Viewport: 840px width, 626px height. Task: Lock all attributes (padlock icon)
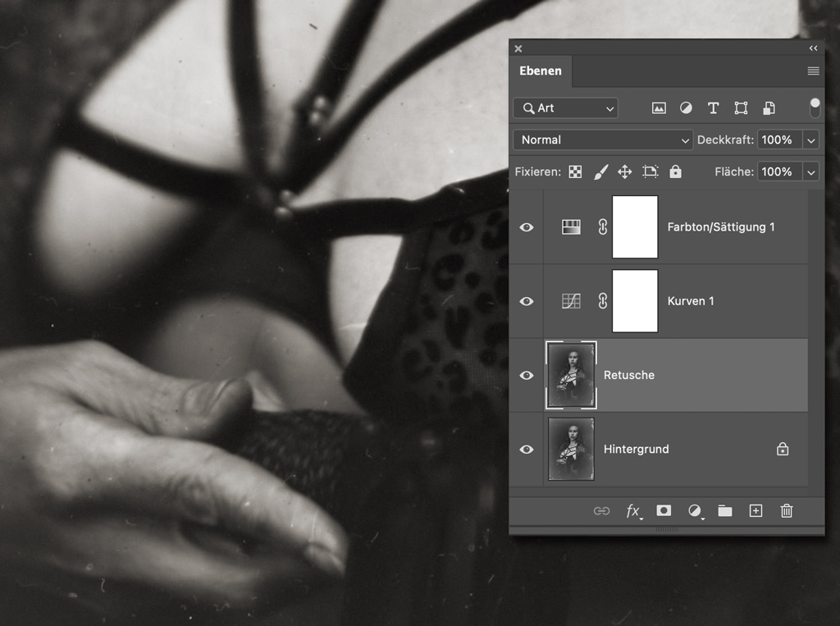(676, 171)
